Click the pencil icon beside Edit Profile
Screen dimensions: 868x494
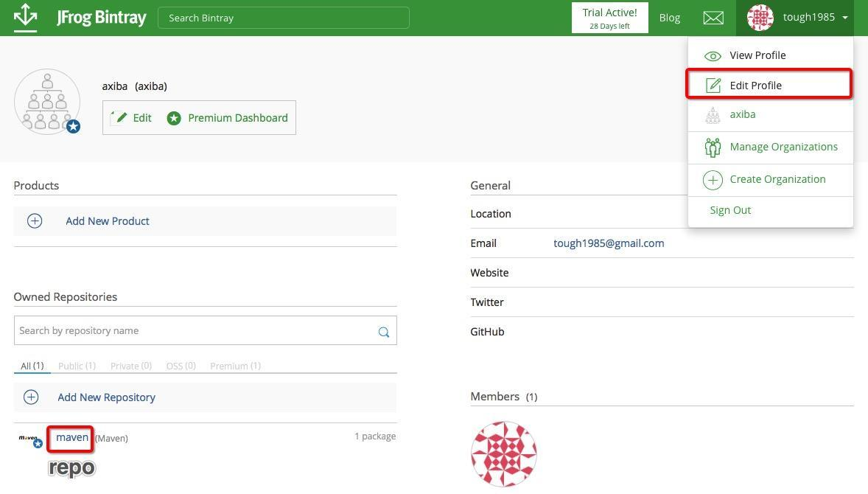tap(713, 86)
